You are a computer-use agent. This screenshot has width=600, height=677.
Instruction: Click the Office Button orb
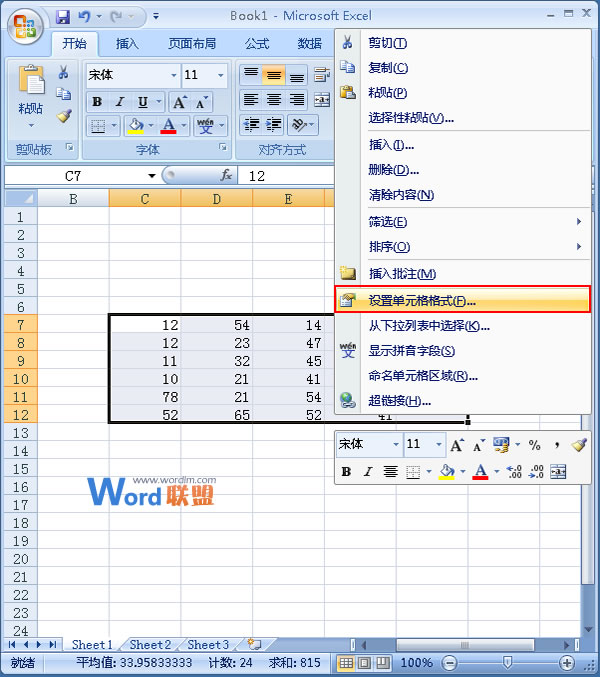(x=25, y=27)
